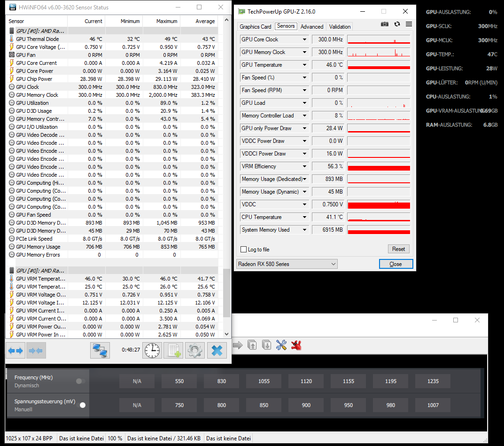Click HWiNFO scrollbar up arrow
The image size is (504, 446).
coord(226,20)
